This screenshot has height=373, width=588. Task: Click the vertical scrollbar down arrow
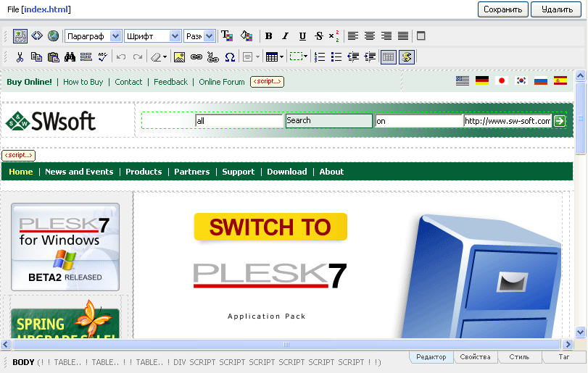coord(580,332)
